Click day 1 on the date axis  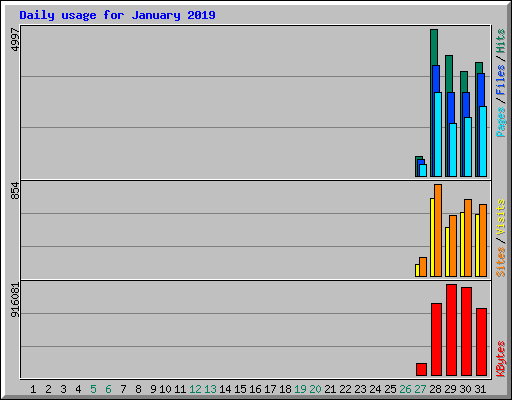(x=33, y=389)
